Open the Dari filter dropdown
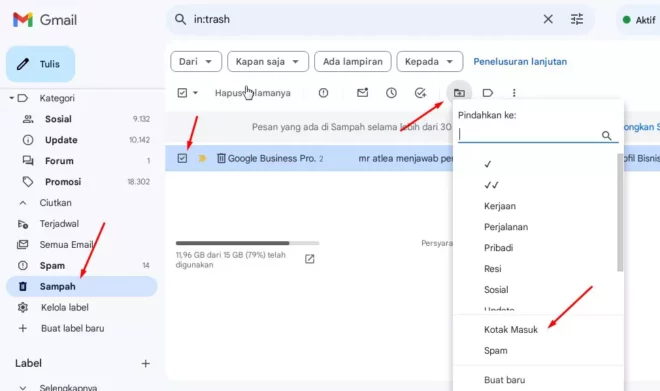 point(196,61)
